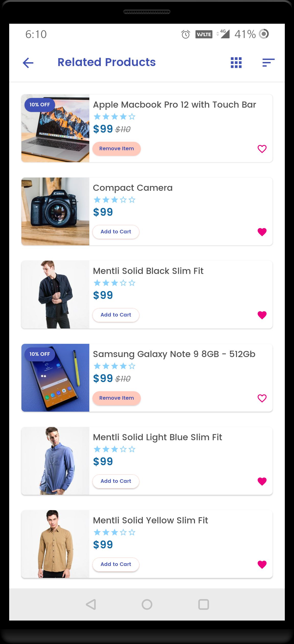Image resolution: width=294 pixels, height=644 pixels.
Task: Tap Android home navigation button
Action: point(147,604)
